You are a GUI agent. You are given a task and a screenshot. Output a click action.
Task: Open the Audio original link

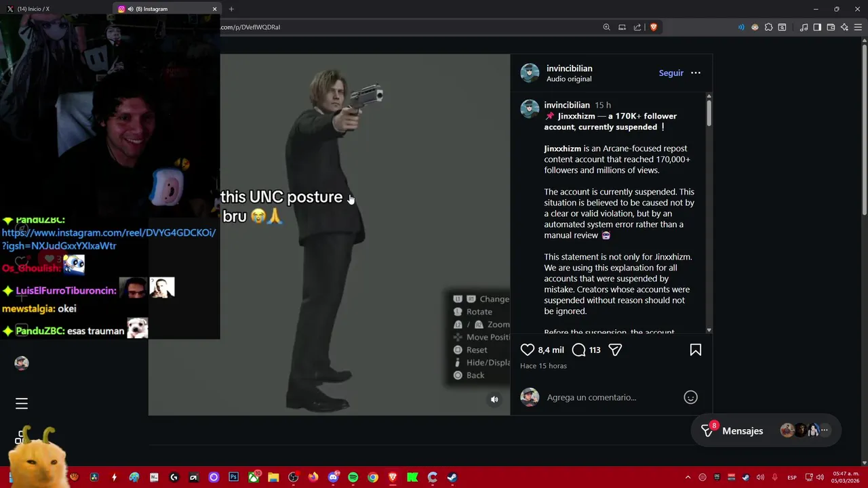click(569, 79)
